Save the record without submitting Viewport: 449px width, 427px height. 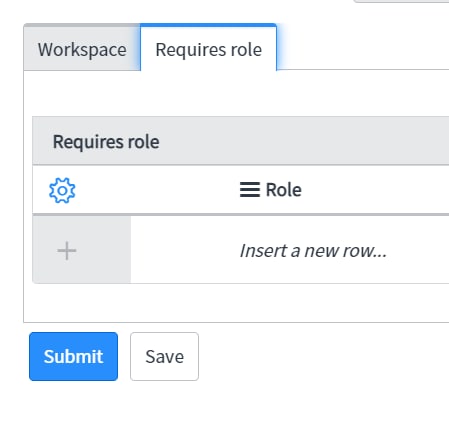click(x=164, y=356)
